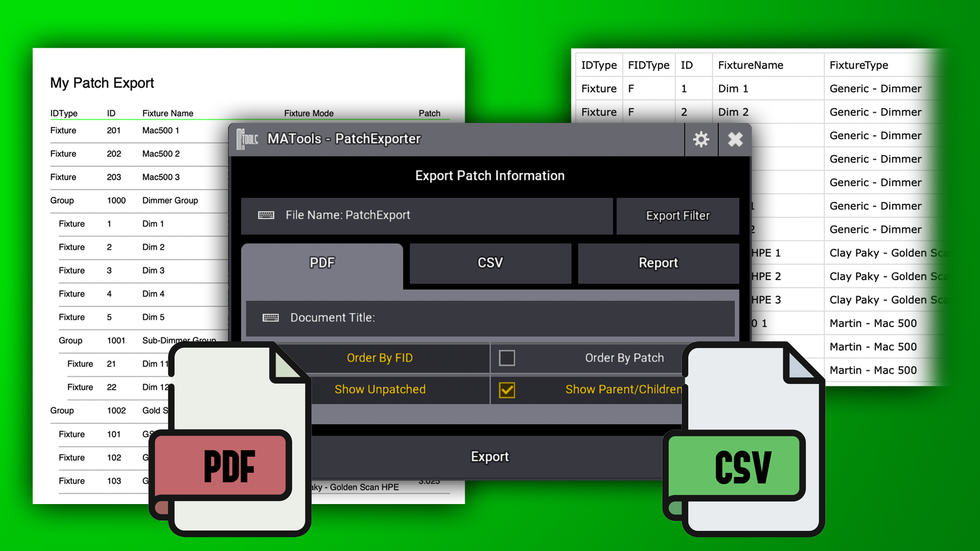This screenshot has width=980, height=551.
Task: Click Group 1002 row in PDF preview
Action: click(110, 411)
